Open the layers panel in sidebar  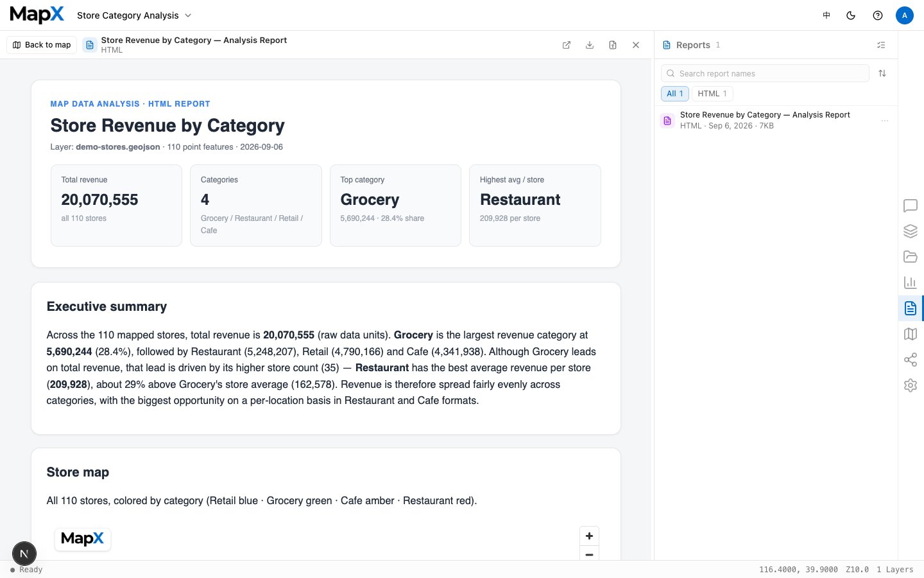(x=911, y=231)
